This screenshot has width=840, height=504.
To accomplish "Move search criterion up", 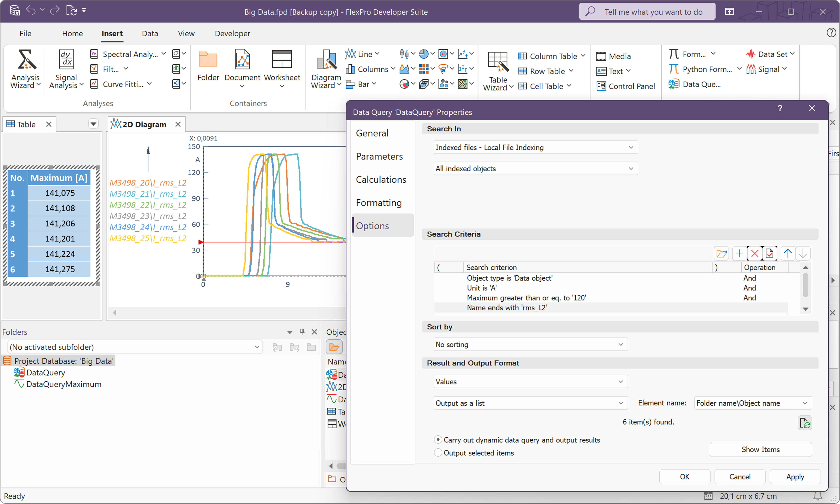I will coord(788,253).
